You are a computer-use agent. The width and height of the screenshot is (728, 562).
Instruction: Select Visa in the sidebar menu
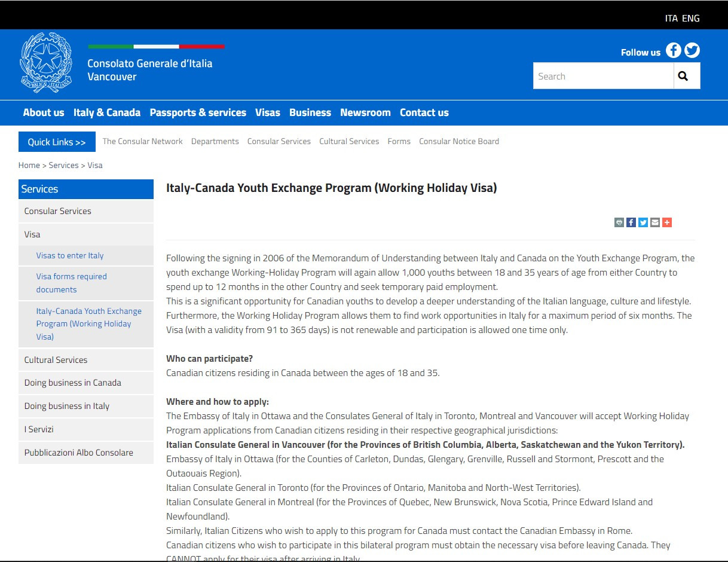[x=86, y=234]
